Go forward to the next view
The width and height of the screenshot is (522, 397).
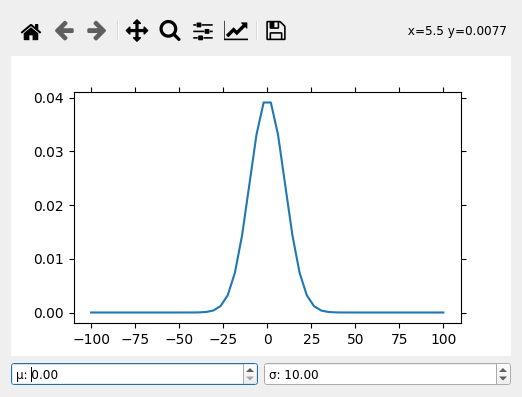point(97,31)
